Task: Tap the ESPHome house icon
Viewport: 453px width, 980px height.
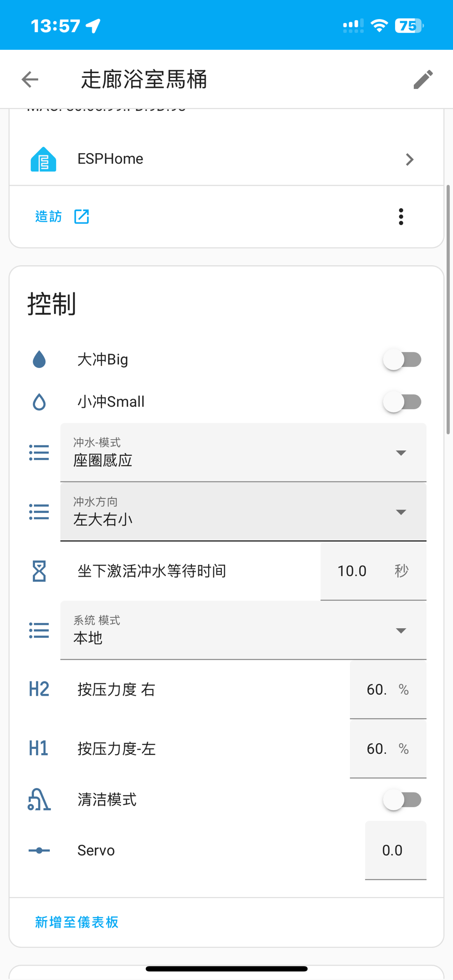Action: coord(43,159)
